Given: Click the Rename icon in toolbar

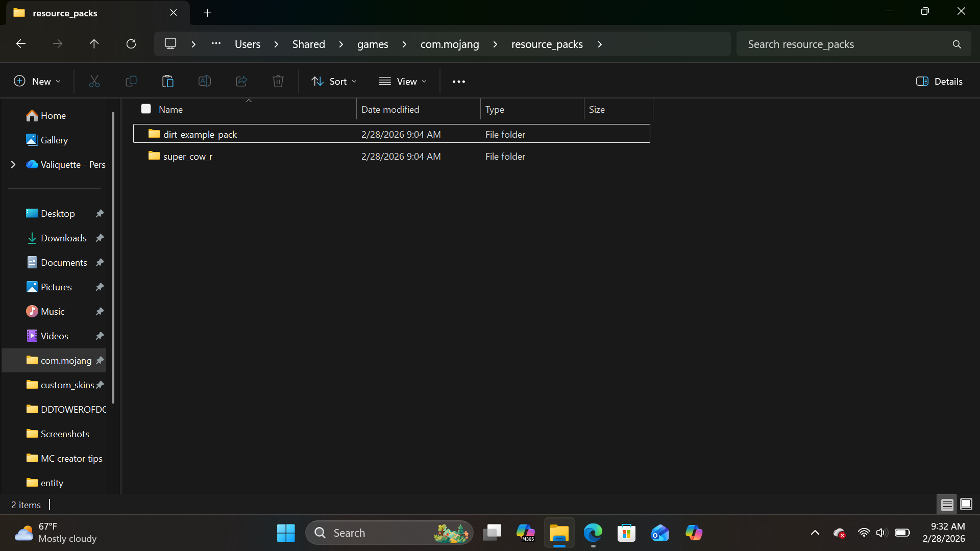Looking at the screenshot, I should (205, 81).
